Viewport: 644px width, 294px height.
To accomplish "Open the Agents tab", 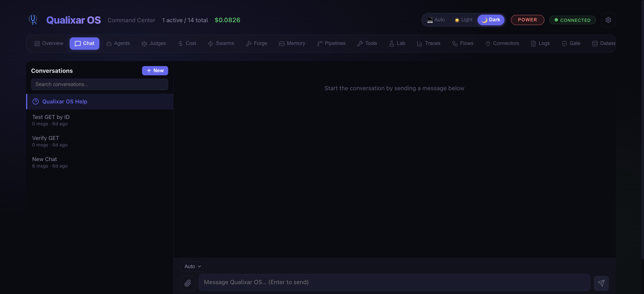I will pos(118,44).
